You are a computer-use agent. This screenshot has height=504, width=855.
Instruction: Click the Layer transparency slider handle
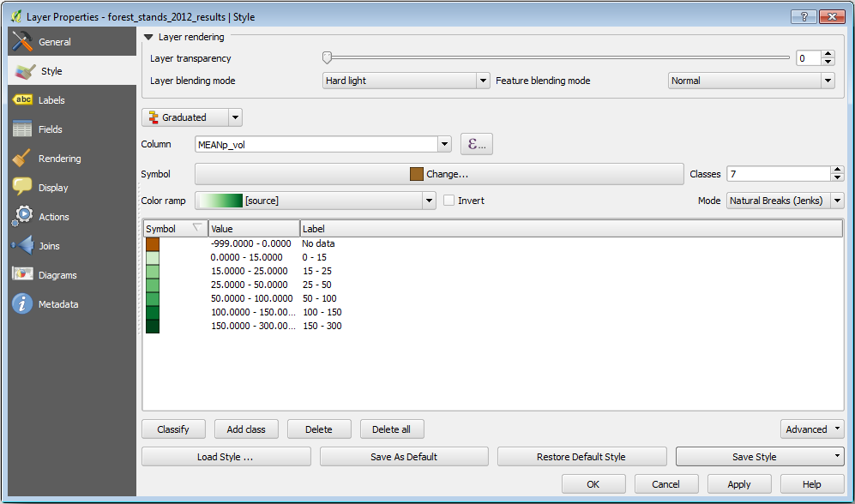(327, 57)
